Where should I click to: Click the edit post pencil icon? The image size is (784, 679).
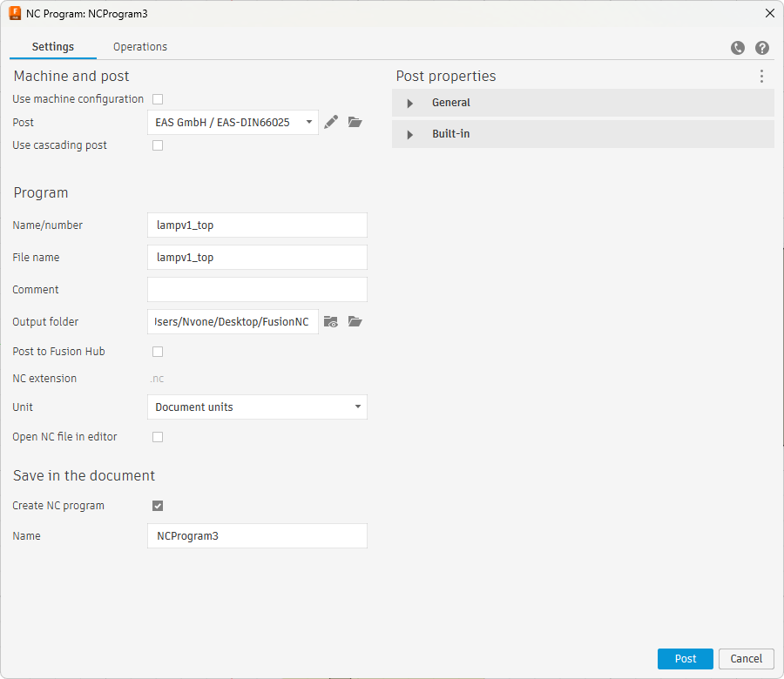click(331, 122)
